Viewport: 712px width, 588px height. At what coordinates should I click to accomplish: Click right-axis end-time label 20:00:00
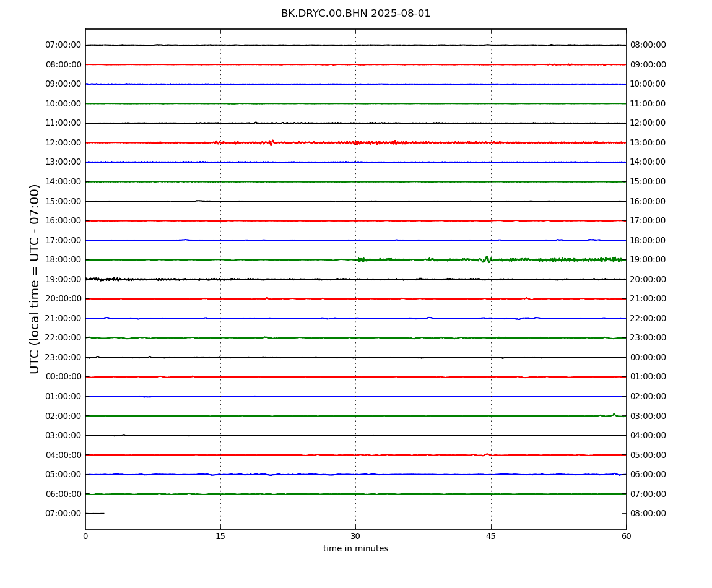[x=648, y=279]
